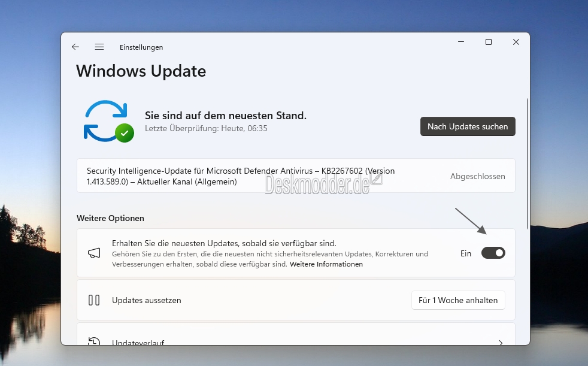Image resolution: width=588 pixels, height=366 pixels.
Task: Click the vertical scrollbar of the settings page
Action: coord(528,164)
